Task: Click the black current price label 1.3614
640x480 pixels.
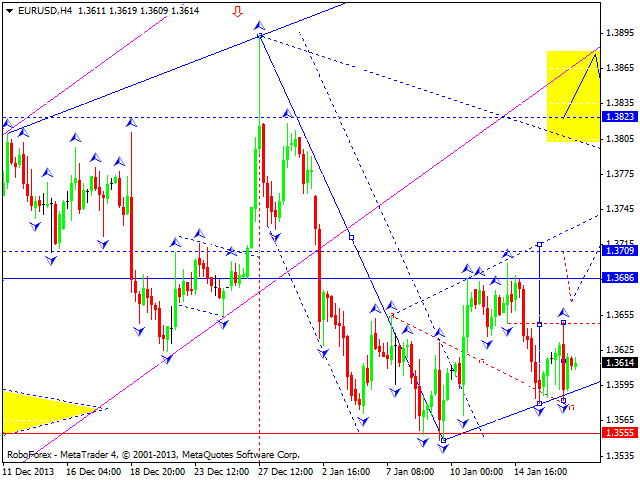Action: [x=620, y=362]
